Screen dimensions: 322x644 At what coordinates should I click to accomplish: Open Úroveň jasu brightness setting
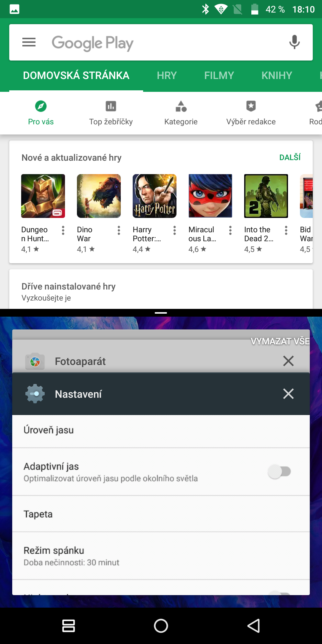161,431
